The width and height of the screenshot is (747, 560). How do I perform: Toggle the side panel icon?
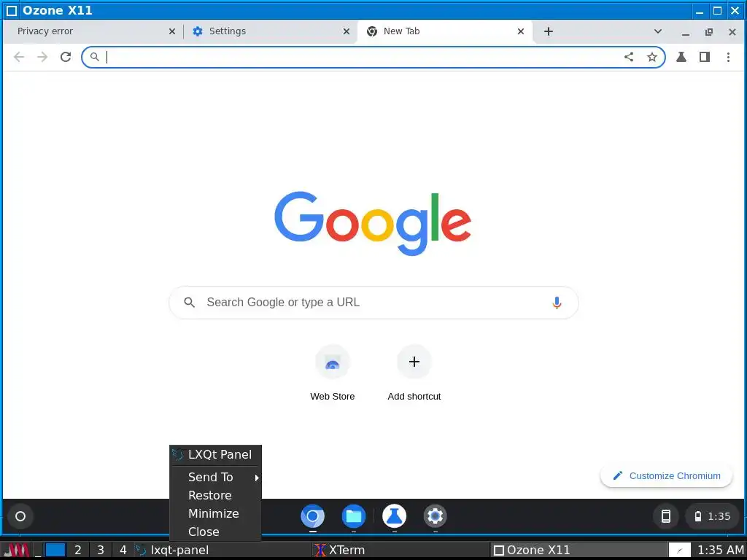[x=705, y=57]
